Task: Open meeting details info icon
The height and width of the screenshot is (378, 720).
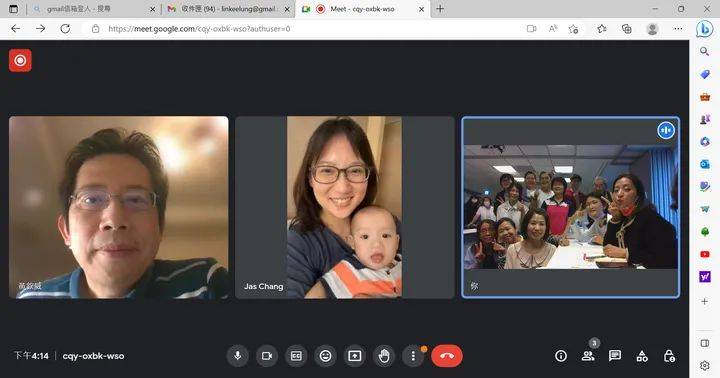Action: point(561,356)
